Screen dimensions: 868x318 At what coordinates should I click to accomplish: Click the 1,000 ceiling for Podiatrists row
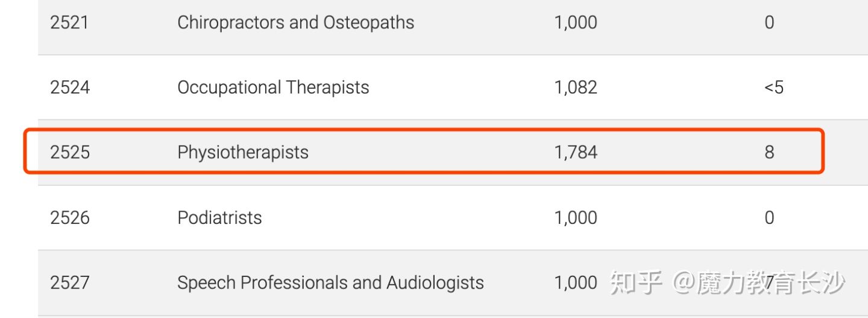coord(576,218)
